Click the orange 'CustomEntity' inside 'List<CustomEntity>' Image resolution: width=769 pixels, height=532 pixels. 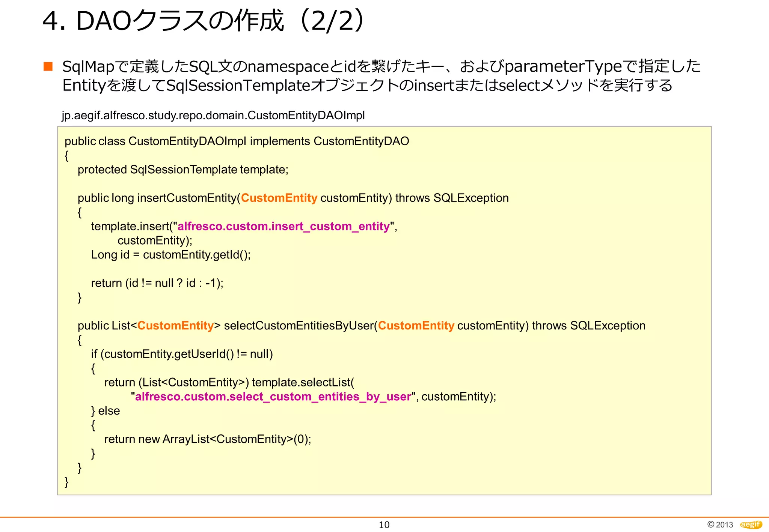click(x=175, y=326)
